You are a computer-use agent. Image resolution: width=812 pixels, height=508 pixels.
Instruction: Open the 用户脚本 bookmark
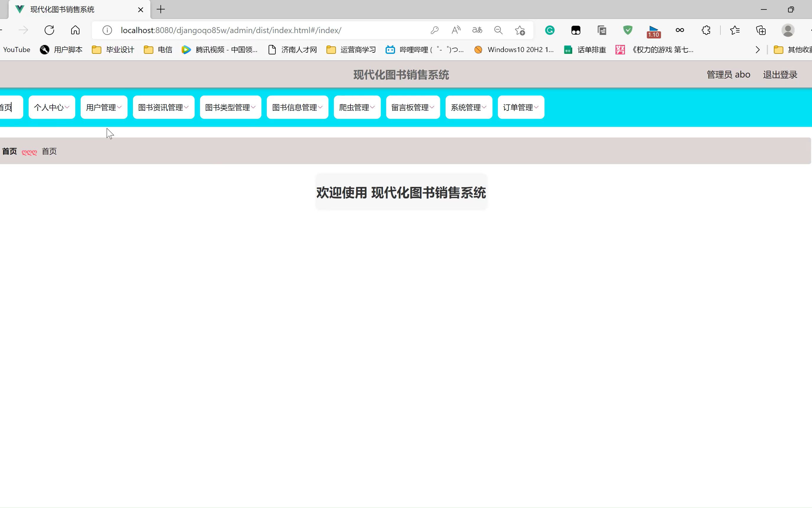pyautogui.click(x=61, y=50)
